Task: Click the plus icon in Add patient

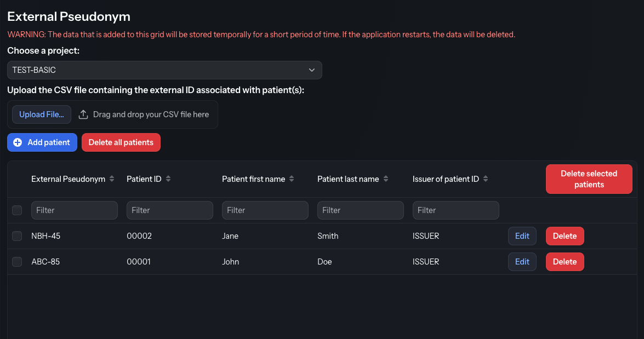Action: pos(18,142)
